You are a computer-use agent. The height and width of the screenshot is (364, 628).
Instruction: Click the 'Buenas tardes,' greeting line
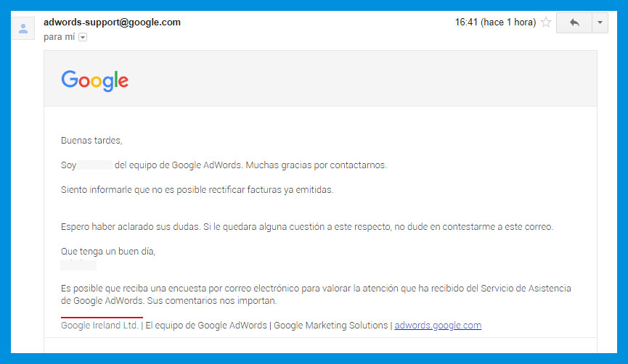pos(91,141)
